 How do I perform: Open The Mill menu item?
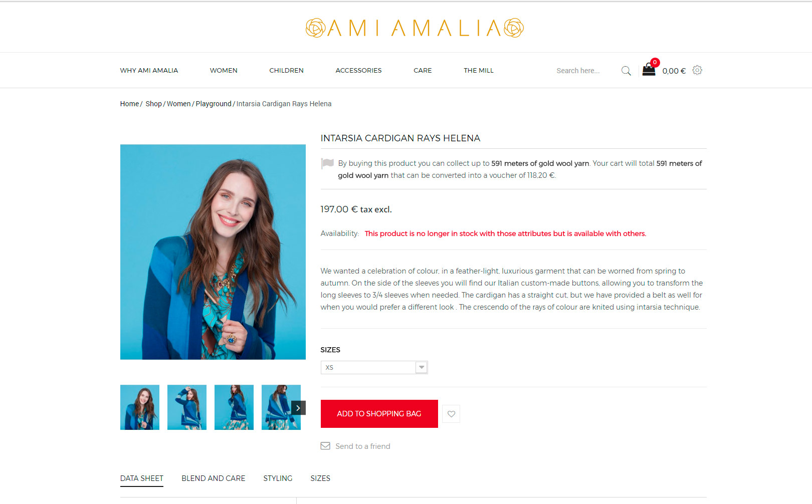click(x=479, y=71)
